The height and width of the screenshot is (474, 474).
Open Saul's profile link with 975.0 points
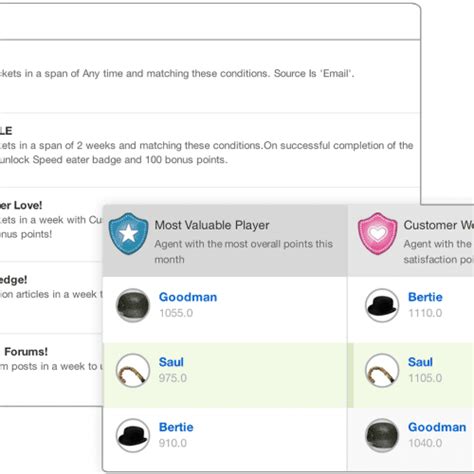tap(171, 362)
